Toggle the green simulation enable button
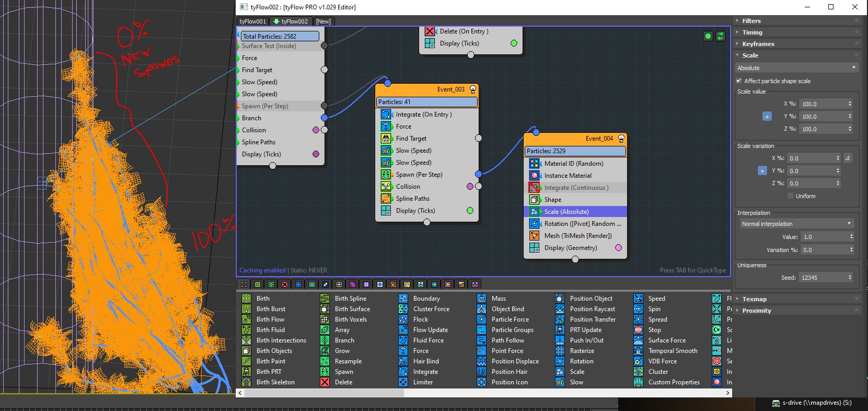 [708, 36]
